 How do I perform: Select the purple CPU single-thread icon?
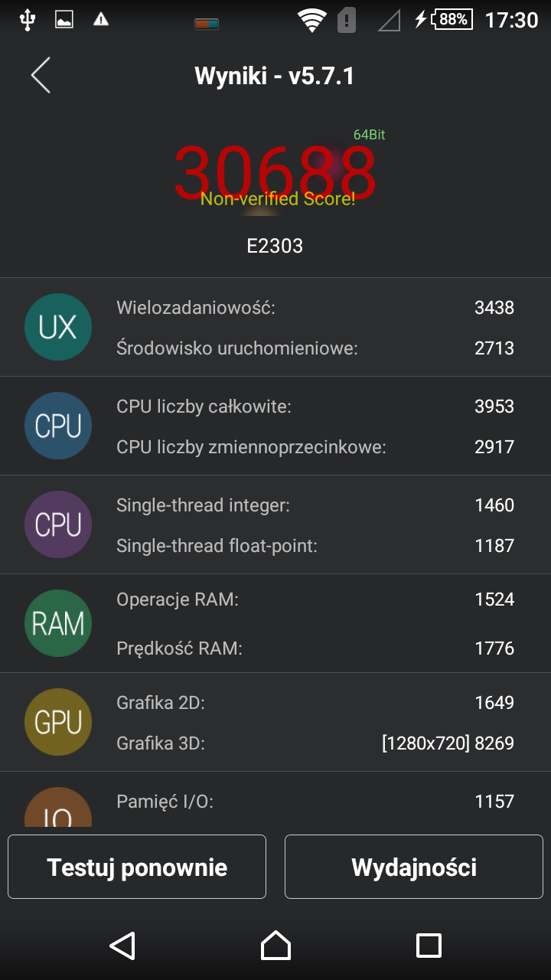[58, 524]
